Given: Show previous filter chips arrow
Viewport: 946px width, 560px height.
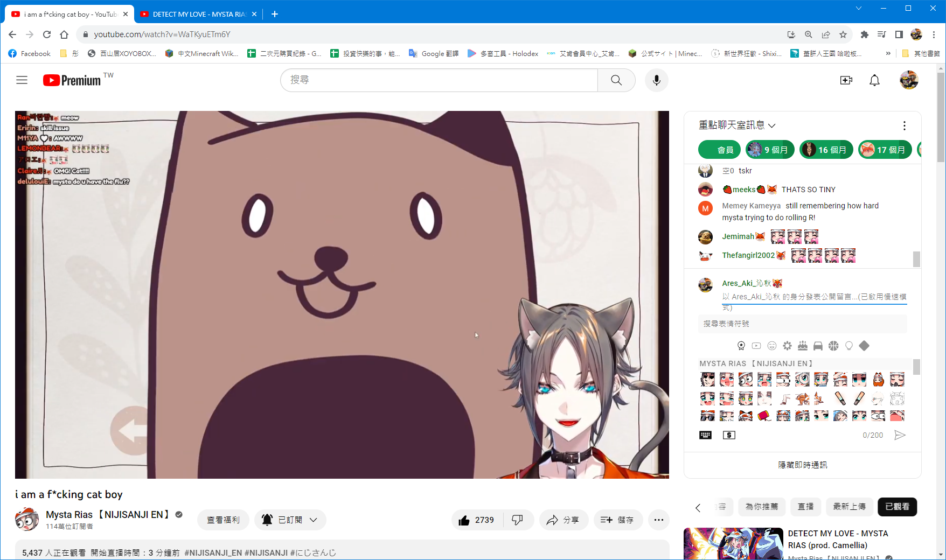Looking at the screenshot, I should coord(698,507).
